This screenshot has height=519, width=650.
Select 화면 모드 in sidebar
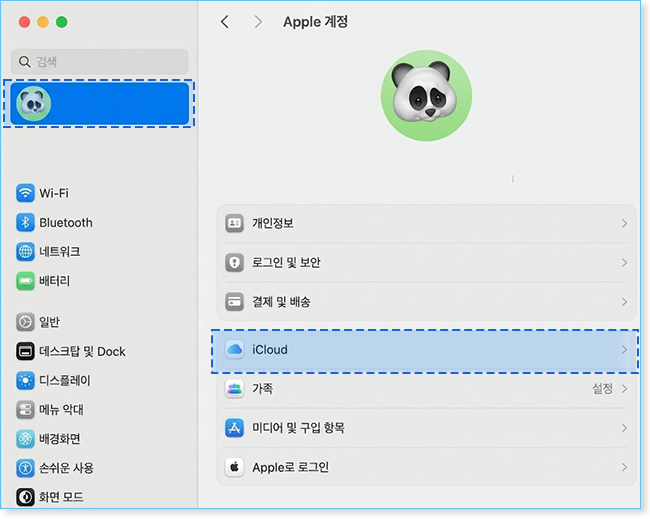61,497
